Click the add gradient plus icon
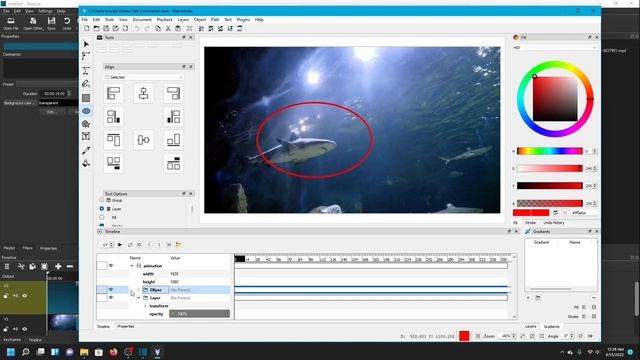The image size is (640, 360). 528,298
